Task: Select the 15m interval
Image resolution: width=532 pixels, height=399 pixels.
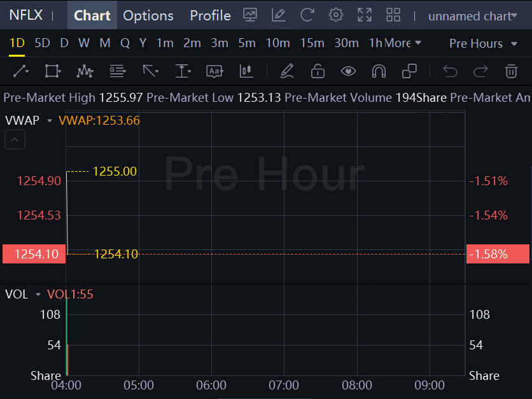Action: [312, 43]
